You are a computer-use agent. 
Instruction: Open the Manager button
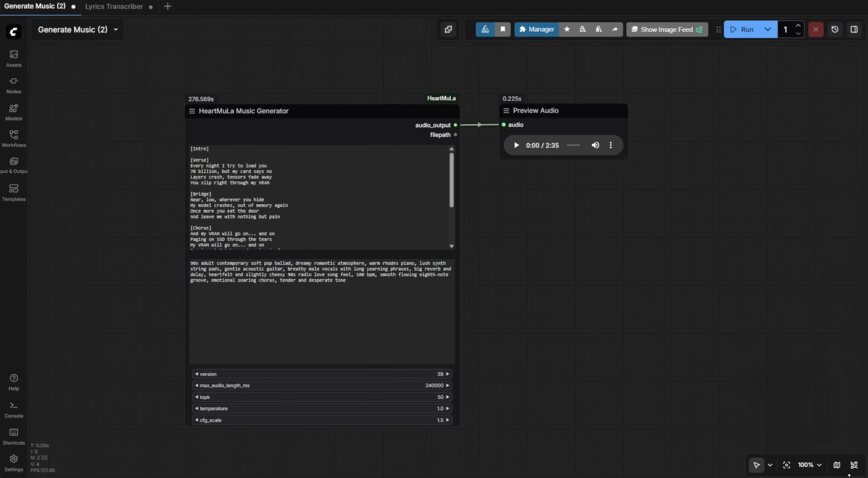[x=536, y=29]
